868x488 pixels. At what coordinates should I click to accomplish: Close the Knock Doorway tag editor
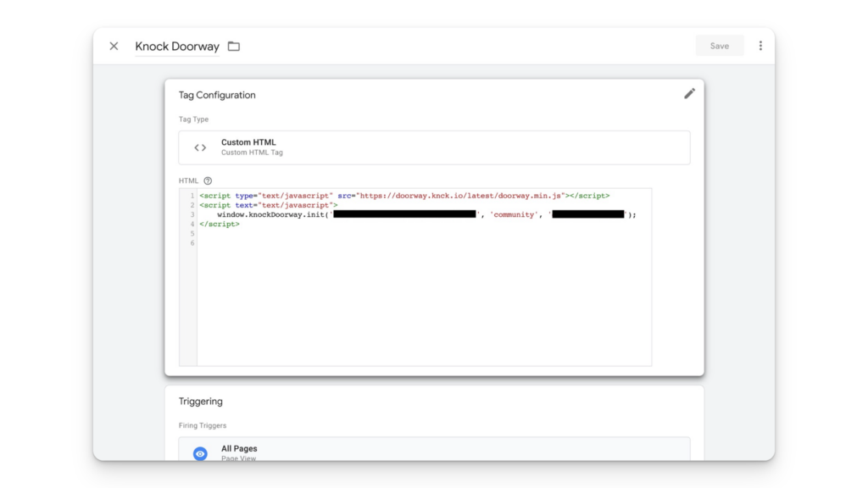click(x=114, y=46)
